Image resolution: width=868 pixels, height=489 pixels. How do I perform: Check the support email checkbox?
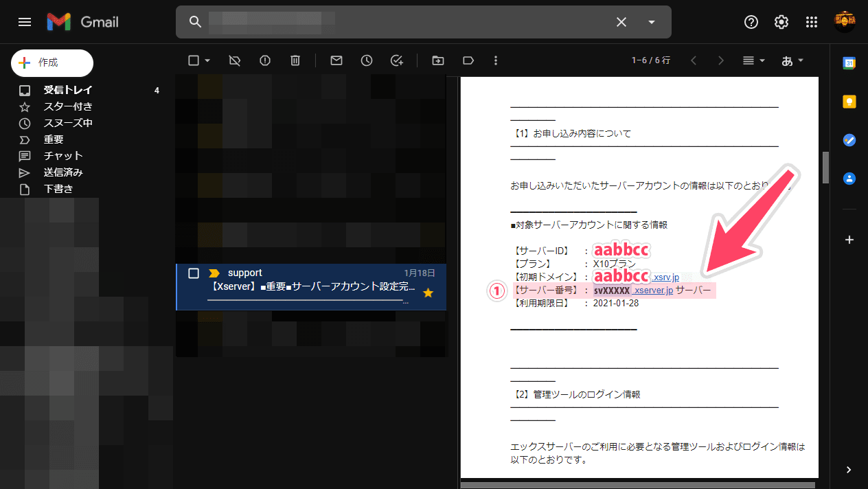tap(194, 273)
